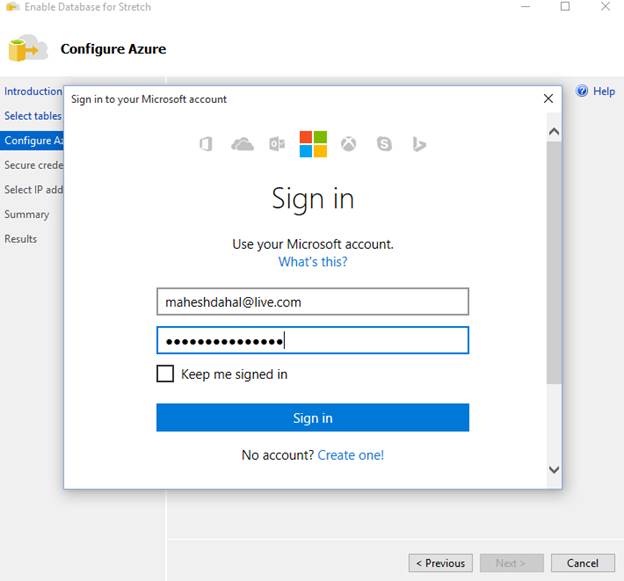The width and height of the screenshot is (624, 581).
Task: Open the Introduction wizard step
Action: click(33, 91)
